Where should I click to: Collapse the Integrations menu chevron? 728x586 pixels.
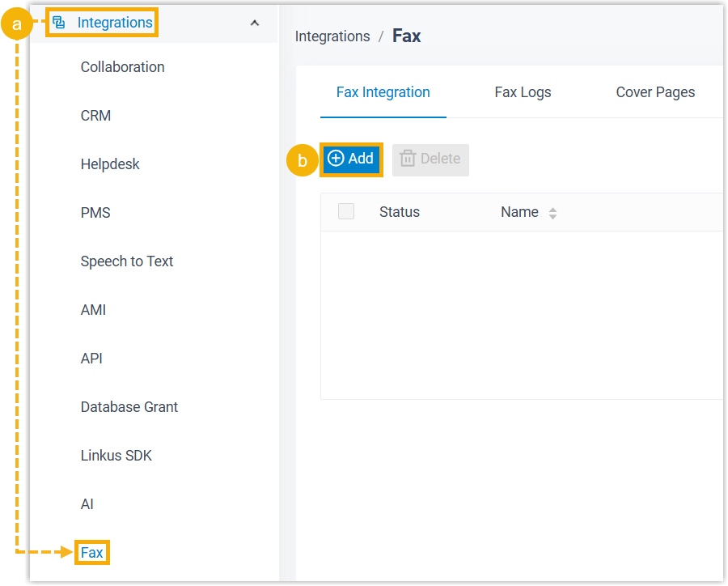click(255, 23)
